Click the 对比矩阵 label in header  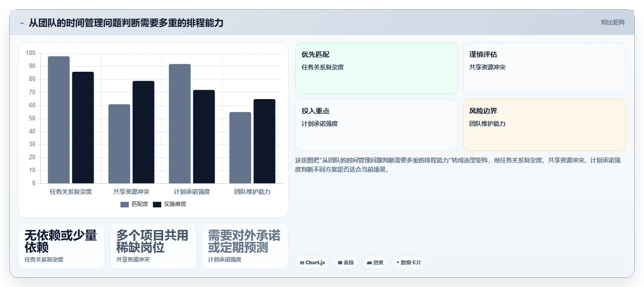(612, 22)
